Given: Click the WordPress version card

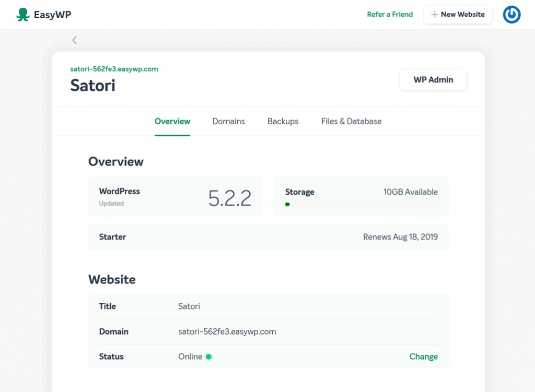Looking at the screenshot, I should click(x=175, y=196).
